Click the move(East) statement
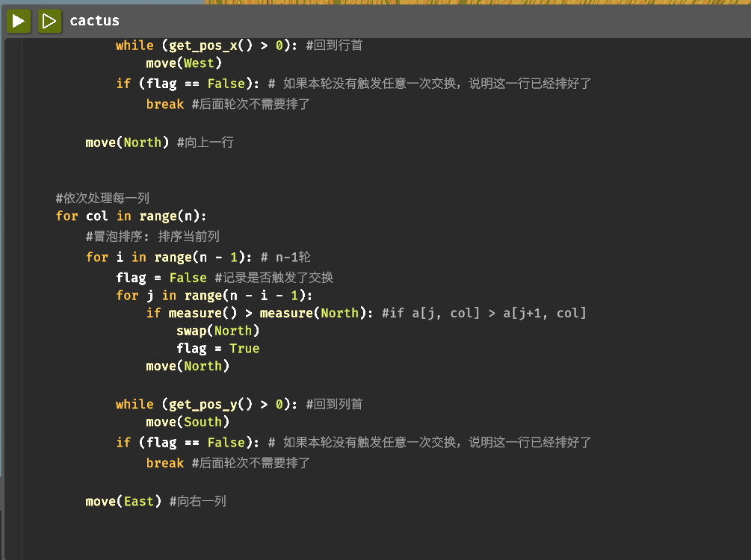This screenshot has width=751, height=560. 123,501
